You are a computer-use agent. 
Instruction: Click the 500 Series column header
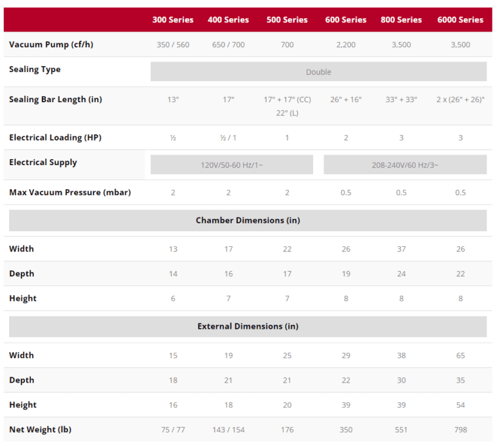pyautogui.click(x=287, y=20)
